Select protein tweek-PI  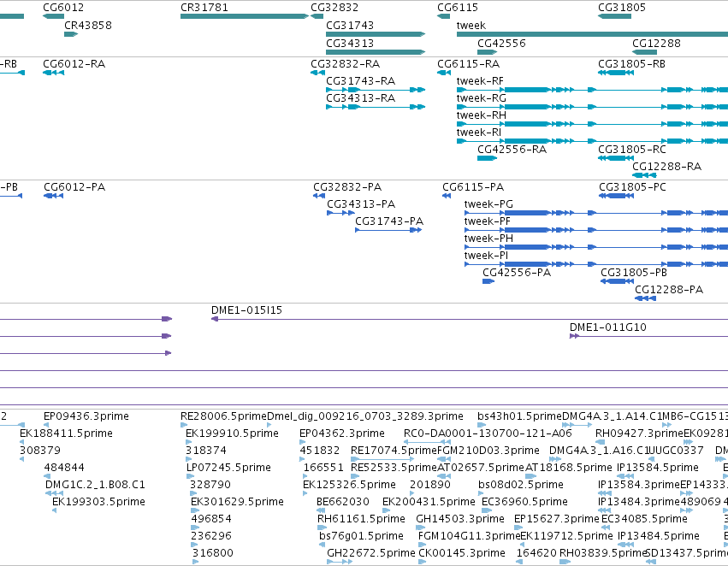click(486, 256)
